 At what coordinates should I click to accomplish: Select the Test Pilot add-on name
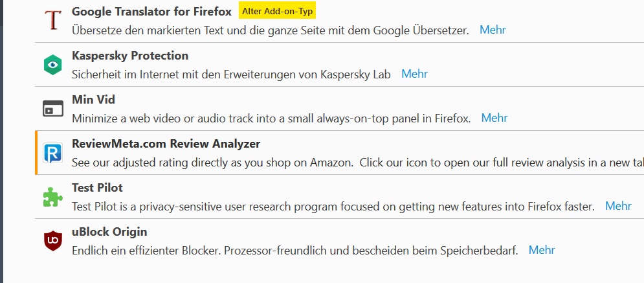(97, 188)
